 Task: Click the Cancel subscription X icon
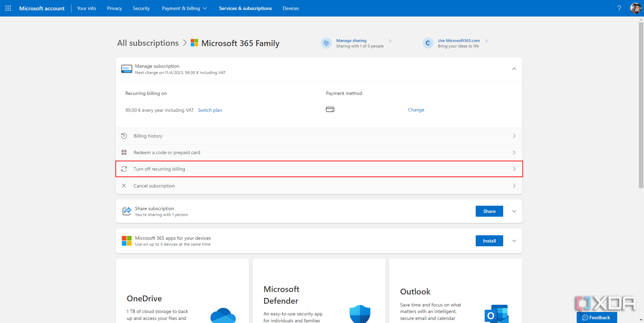(x=124, y=186)
